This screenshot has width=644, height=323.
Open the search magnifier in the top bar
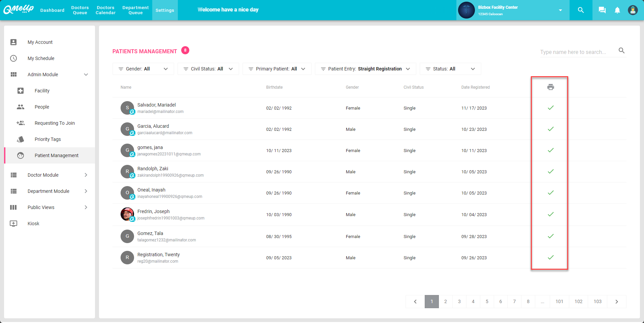[580, 10]
